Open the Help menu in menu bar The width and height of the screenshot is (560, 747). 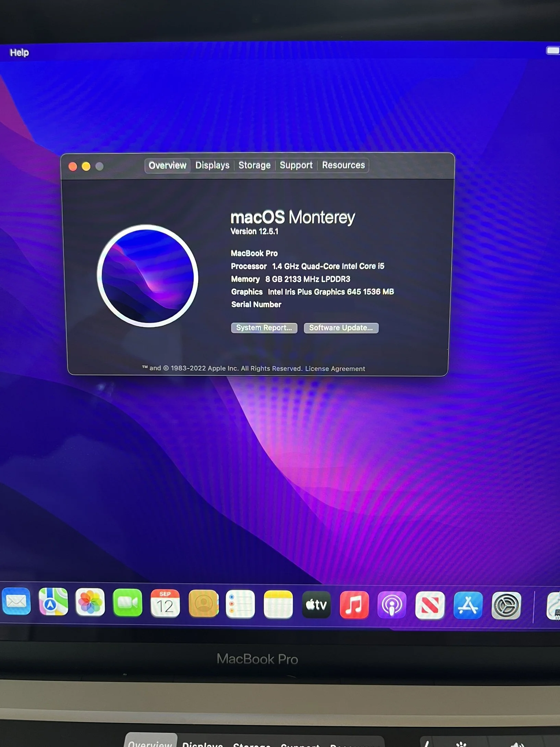pos(19,52)
